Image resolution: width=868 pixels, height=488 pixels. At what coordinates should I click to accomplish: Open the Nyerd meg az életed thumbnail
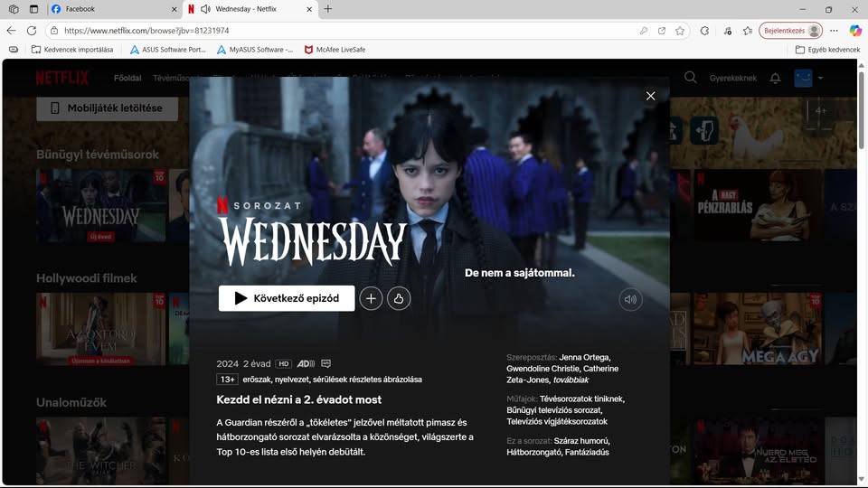(759, 451)
